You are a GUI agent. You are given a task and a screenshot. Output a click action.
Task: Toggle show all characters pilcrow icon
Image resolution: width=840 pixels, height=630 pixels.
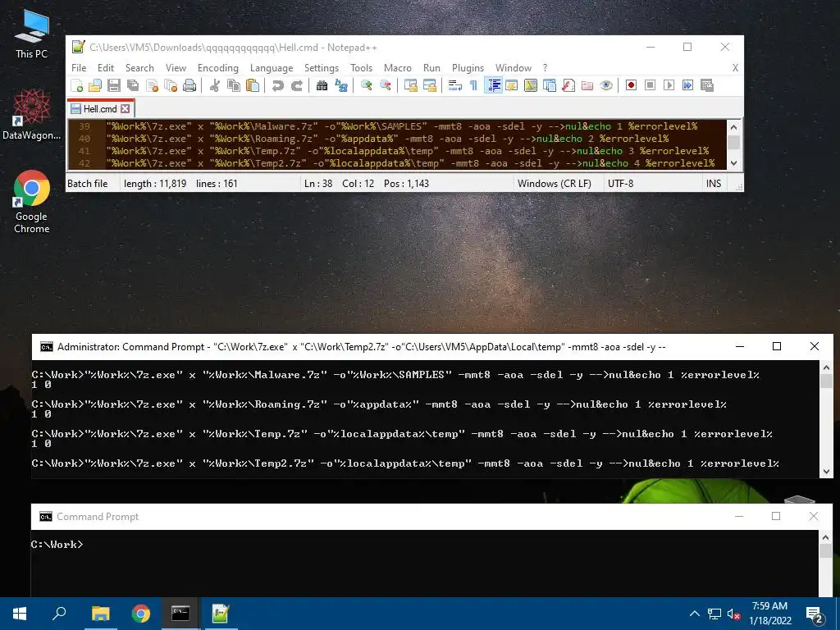click(473, 85)
